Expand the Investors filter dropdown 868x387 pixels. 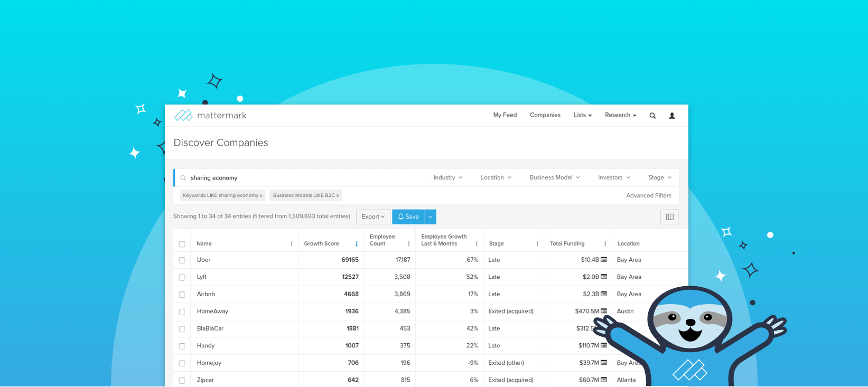(x=614, y=177)
